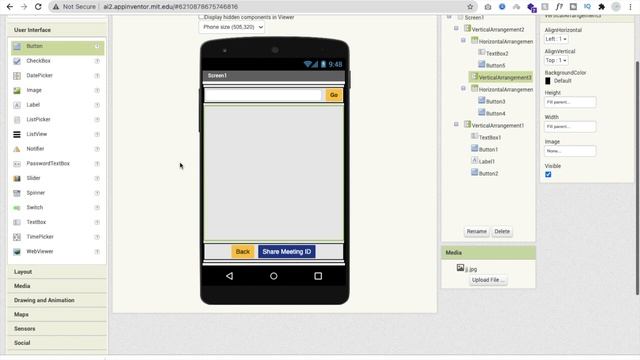Open the Phone size dropdown
The height and width of the screenshot is (360, 640).
point(231,27)
